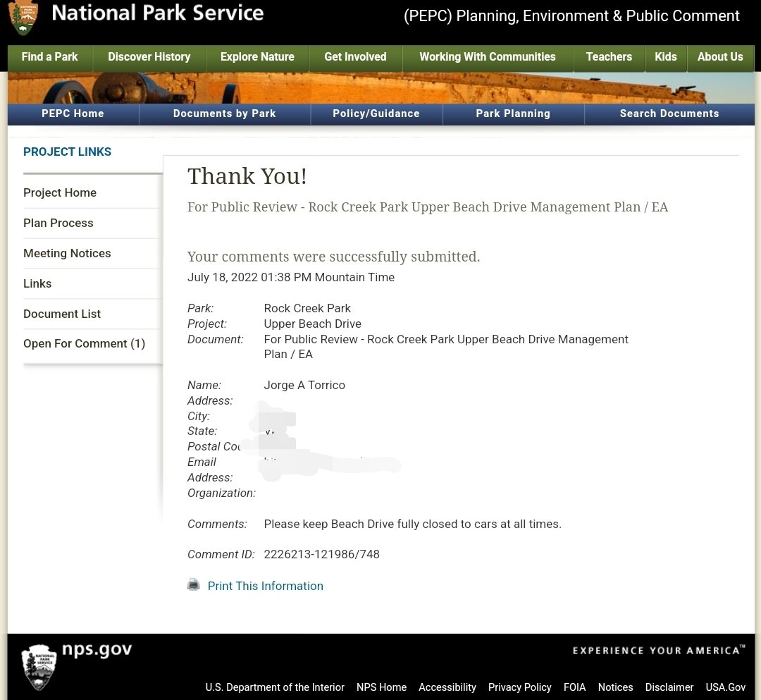Click nps.gov footer text
The height and width of the screenshot is (700, 761).
pyautogui.click(x=97, y=649)
